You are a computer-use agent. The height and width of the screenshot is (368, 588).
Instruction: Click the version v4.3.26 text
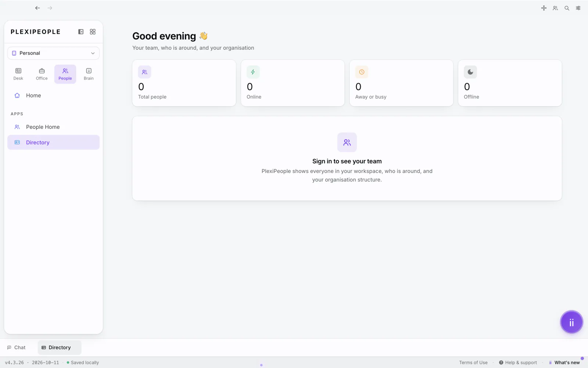click(x=14, y=362)
